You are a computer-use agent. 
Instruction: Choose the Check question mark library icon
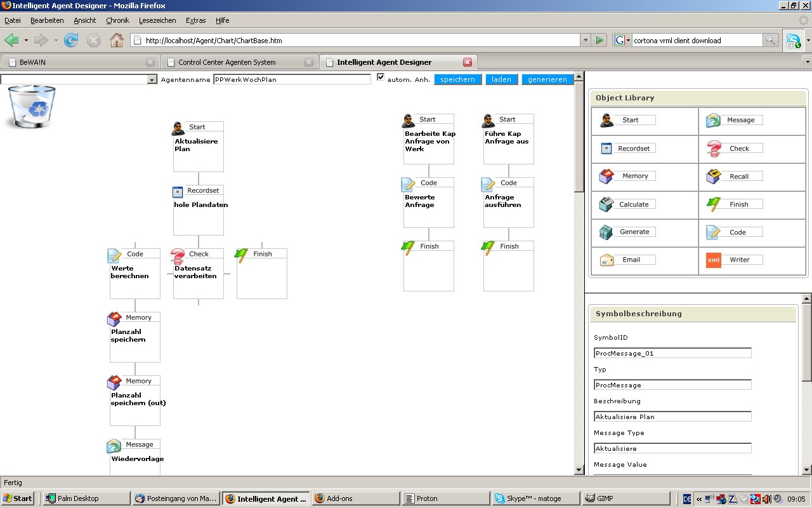coord(714,149)
